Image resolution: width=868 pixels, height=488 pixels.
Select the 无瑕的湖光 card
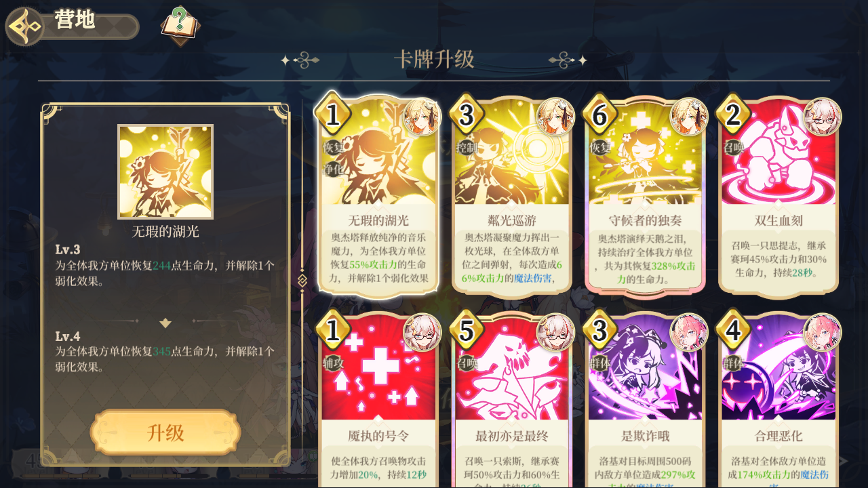(378, 195)
